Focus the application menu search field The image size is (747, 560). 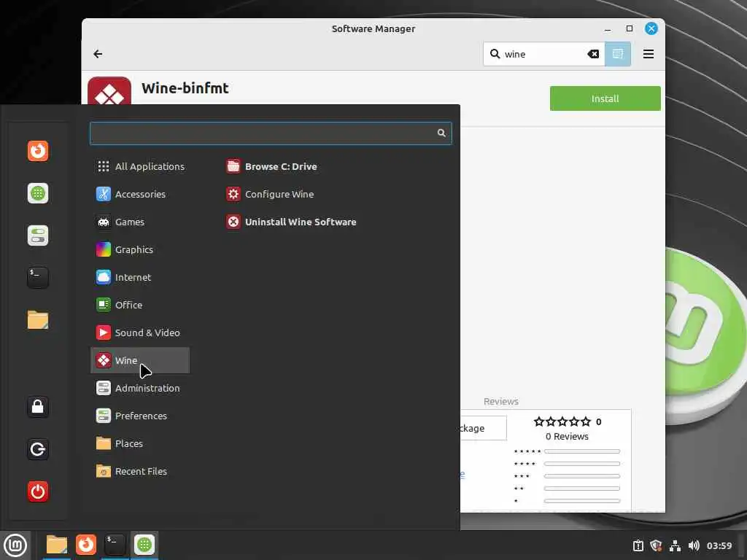(x=271, y=133)
